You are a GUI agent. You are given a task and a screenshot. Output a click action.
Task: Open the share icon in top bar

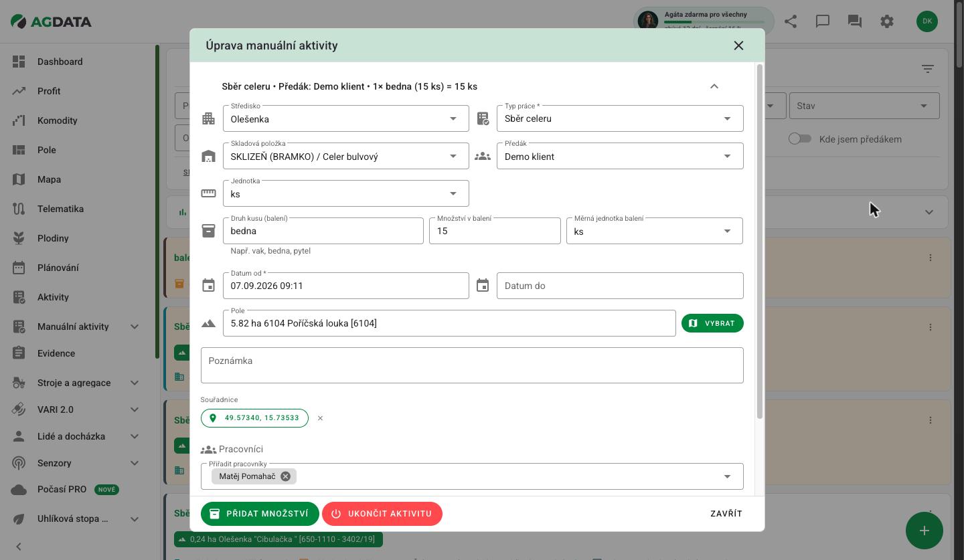click(x=791, y=21)
